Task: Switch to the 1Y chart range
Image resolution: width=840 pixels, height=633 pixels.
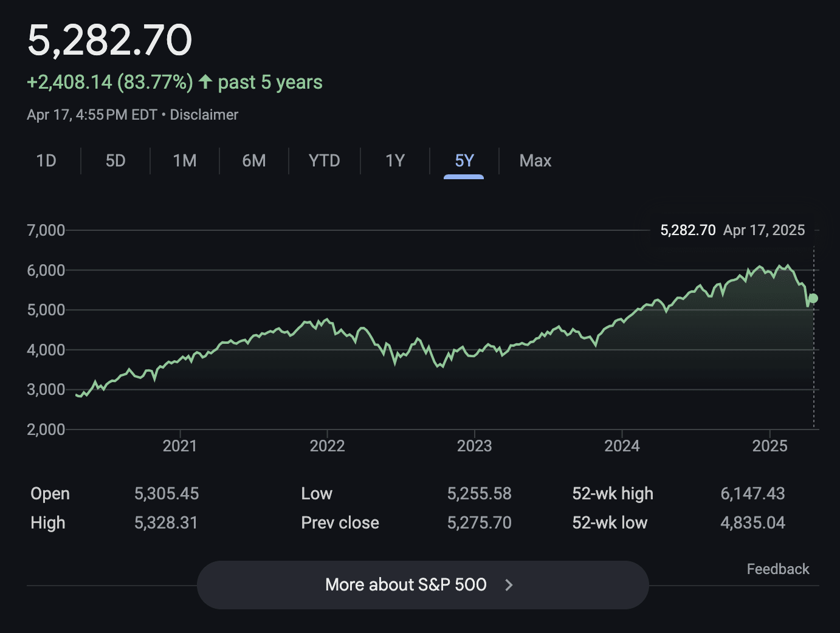Action: pos(395,161)
